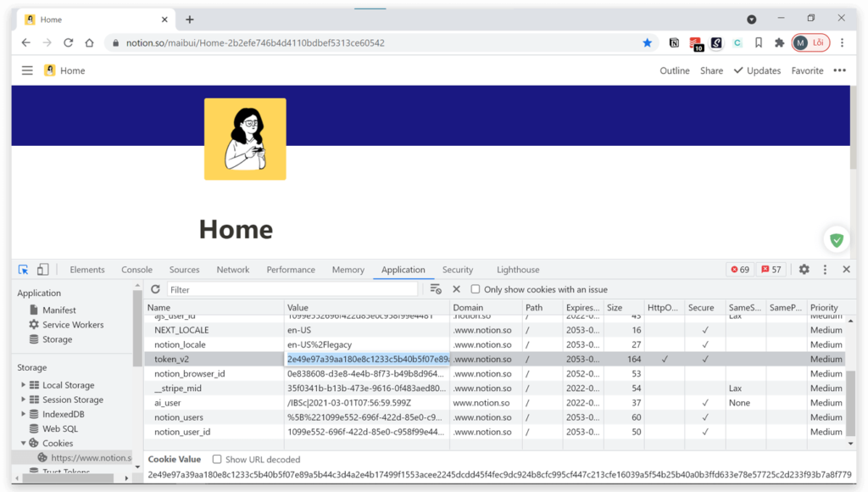
Task: Expand Local Storage tree node
Action: tap(24, 385)
